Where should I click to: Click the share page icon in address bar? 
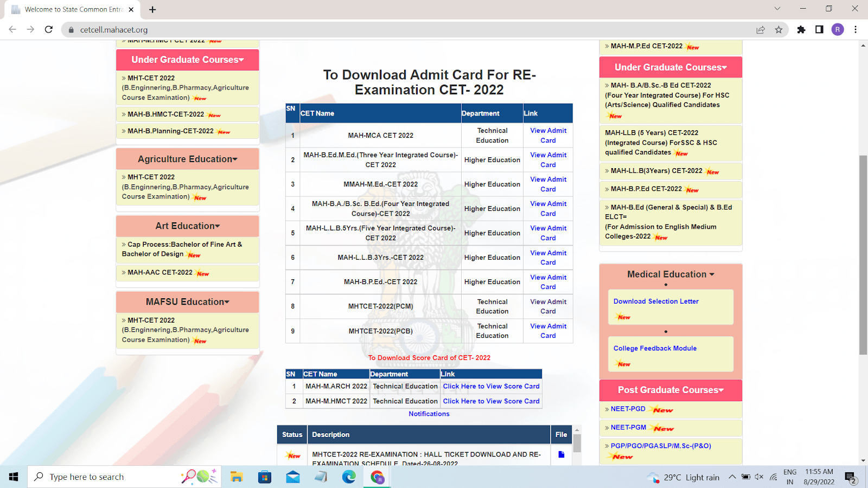(761, 30)
